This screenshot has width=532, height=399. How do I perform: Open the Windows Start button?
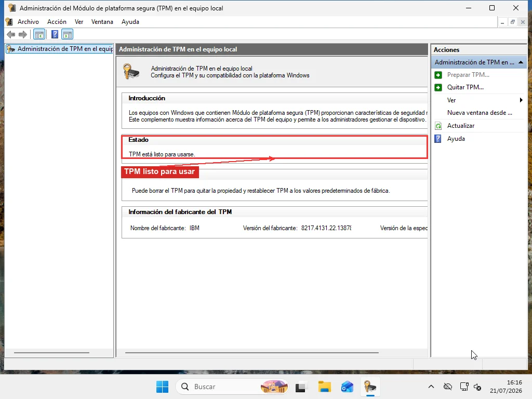[162, 387]
